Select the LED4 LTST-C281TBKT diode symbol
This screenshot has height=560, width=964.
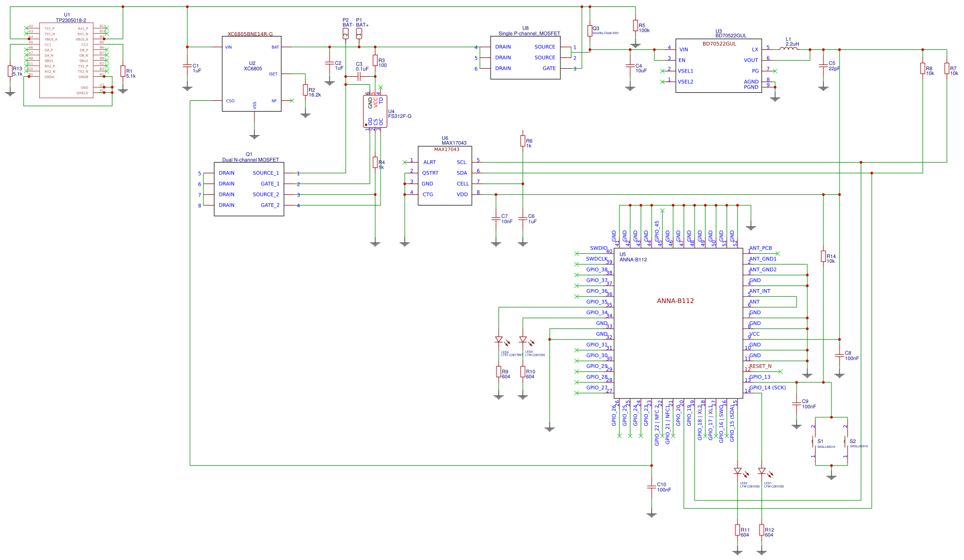pyautogui.click(x=499, y=340)
